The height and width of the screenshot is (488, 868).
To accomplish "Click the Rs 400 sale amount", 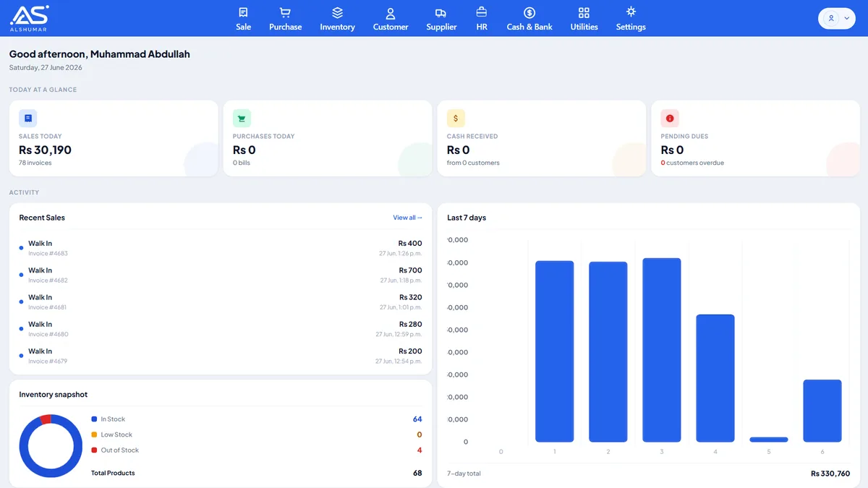I will [x=410, y=244].
